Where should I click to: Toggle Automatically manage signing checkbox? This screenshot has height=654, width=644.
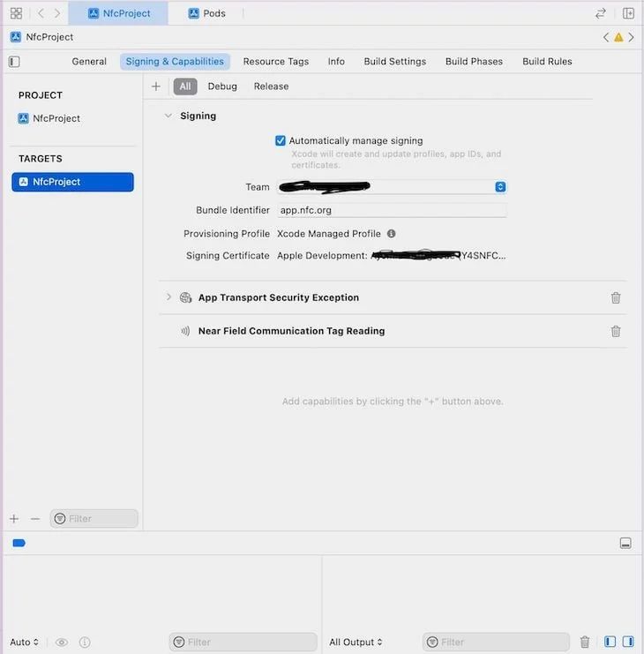281,140
